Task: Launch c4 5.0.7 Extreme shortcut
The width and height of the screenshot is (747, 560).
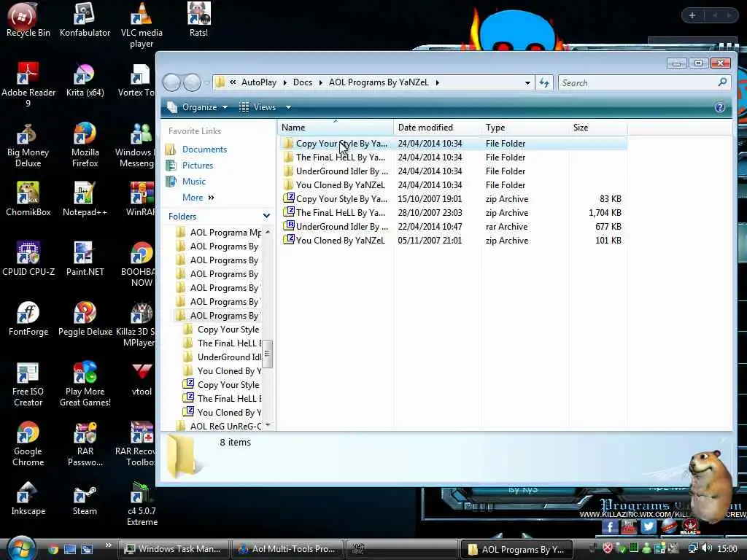Action: point(142,503)
